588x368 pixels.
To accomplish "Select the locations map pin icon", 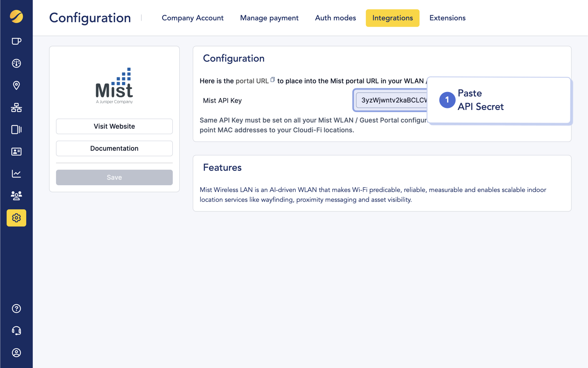I will pos(16,85).
